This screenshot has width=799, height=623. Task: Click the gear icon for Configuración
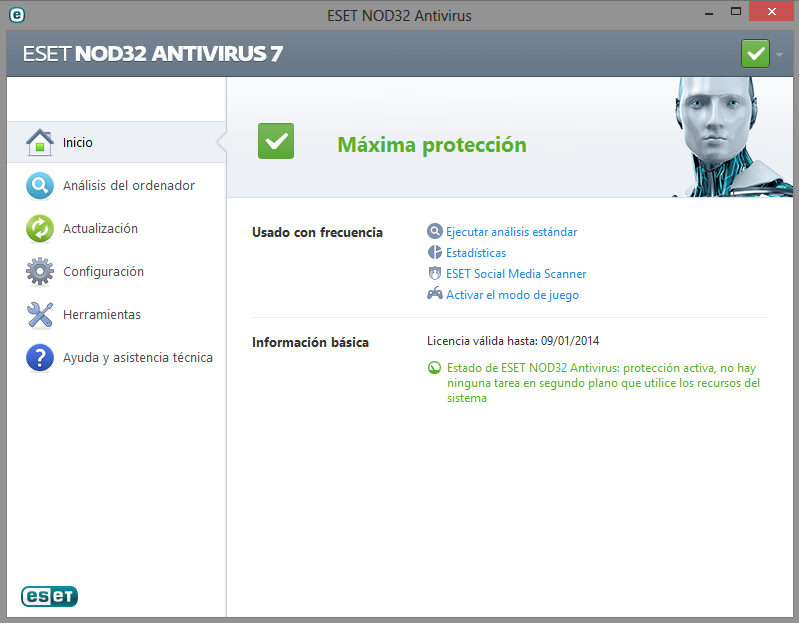(x=40, y=272)
